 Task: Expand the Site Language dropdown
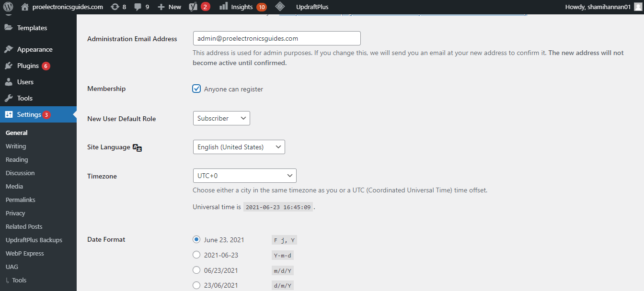point(239,147)
